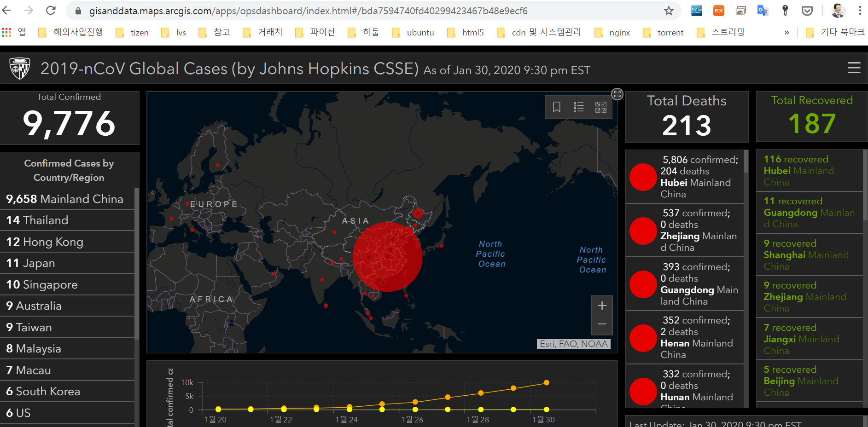
Task: Open the 파이선 bookmark folder
Action: [x=315, y=32]
